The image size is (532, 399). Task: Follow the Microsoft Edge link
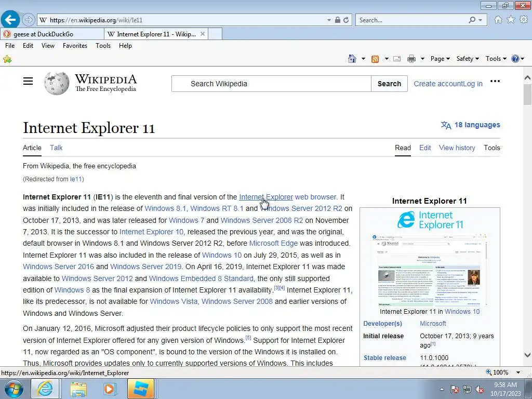[x=273, y=243]
